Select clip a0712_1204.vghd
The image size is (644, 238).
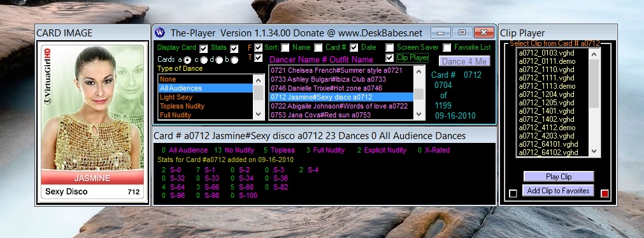[x=553, y=94]
